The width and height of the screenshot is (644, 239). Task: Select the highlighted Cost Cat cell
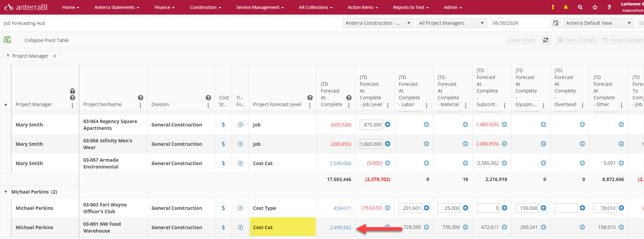point(283,227)
